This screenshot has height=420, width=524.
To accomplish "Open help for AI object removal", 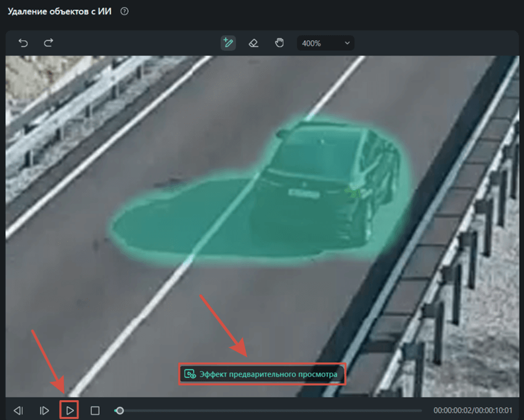I will [x=123, y=11].
